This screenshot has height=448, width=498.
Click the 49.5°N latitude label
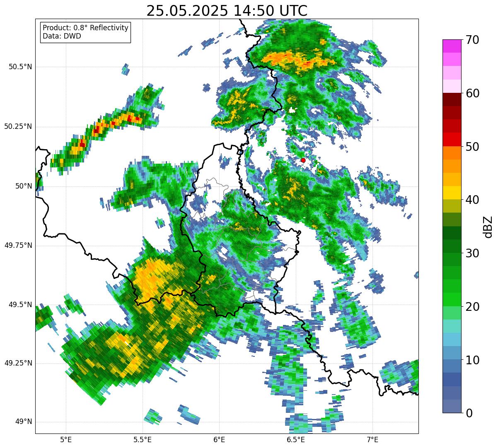[20, 305]
